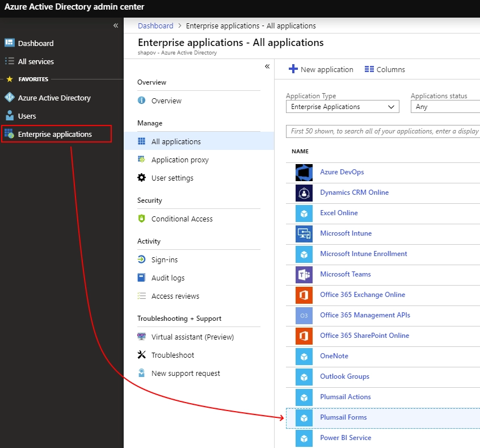Viewport: 480px width, 448px height.
Task: Open the Application Type dropdown
Action: 343,107
